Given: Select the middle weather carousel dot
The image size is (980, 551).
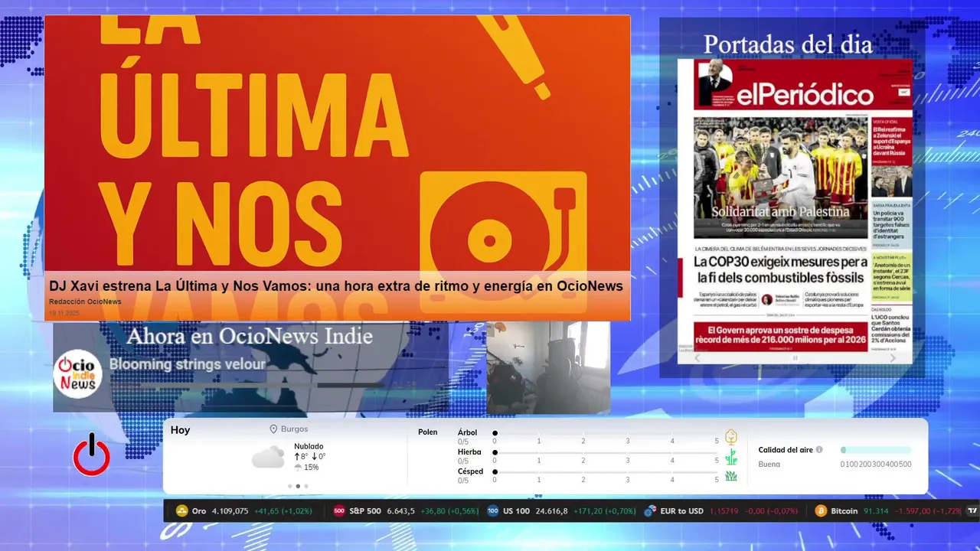Looking at the screenshot, I should 298,486.
